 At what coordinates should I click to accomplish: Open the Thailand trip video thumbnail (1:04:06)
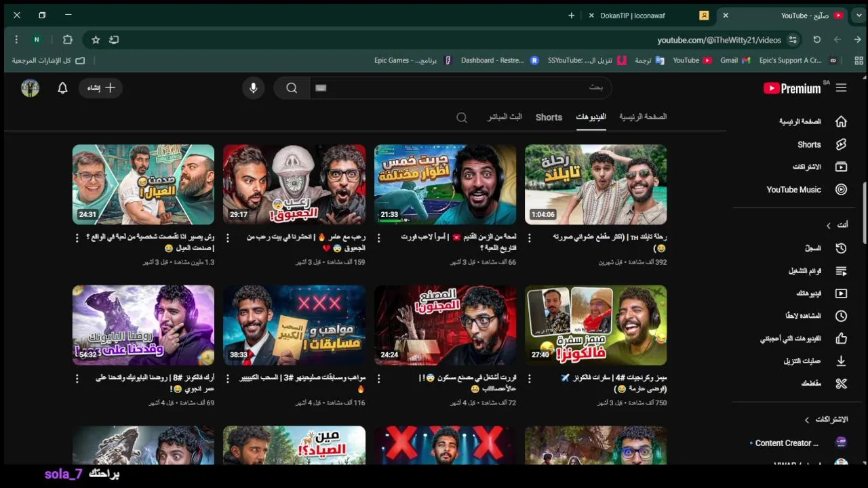[x=595, y=184]
